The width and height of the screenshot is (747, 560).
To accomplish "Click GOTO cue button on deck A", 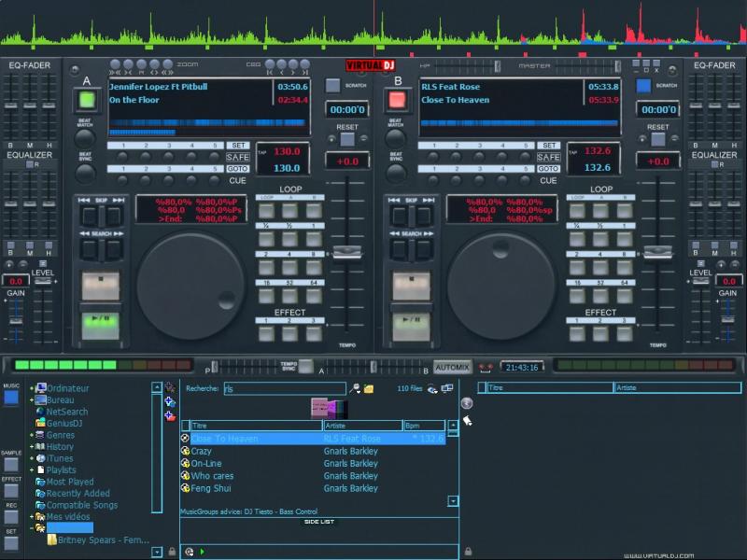I will (238, 169).
